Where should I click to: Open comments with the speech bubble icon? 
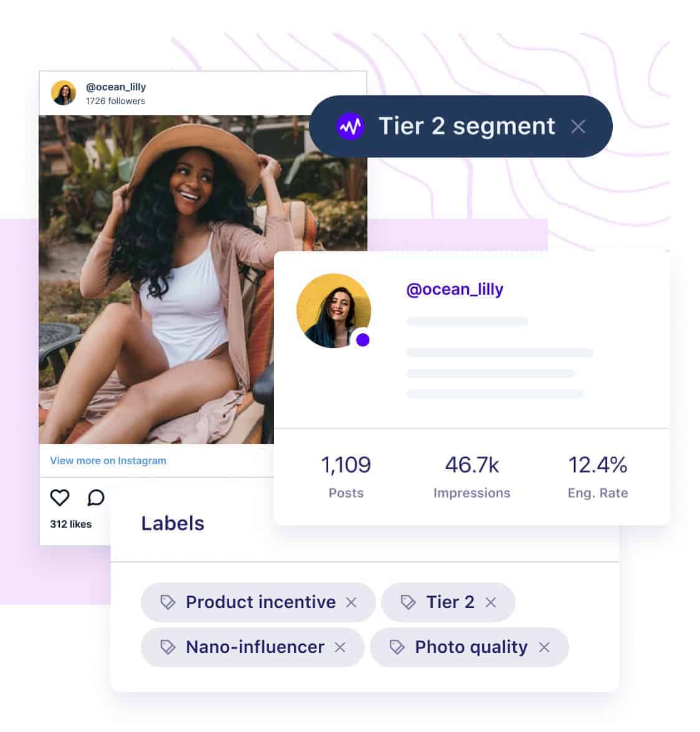coord(96,497)
